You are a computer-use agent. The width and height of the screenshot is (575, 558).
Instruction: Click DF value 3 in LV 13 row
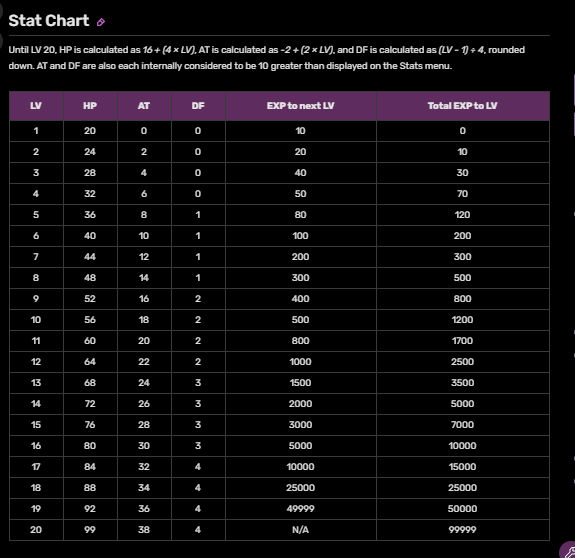tap(198, 382)
